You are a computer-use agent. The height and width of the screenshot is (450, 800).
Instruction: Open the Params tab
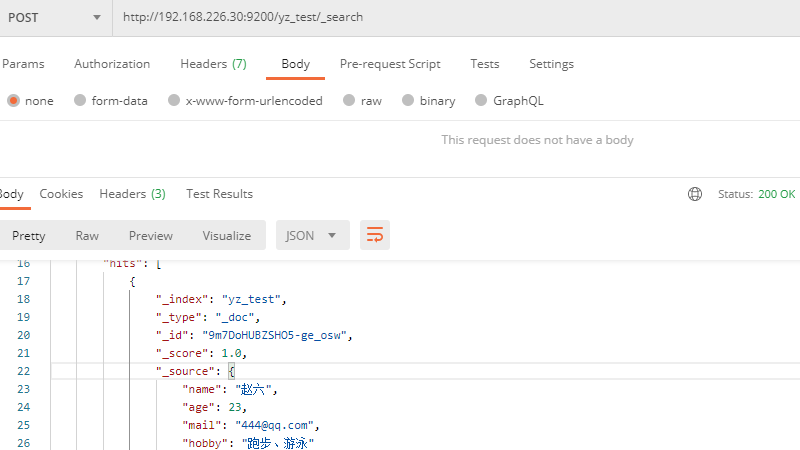point(23,64)
